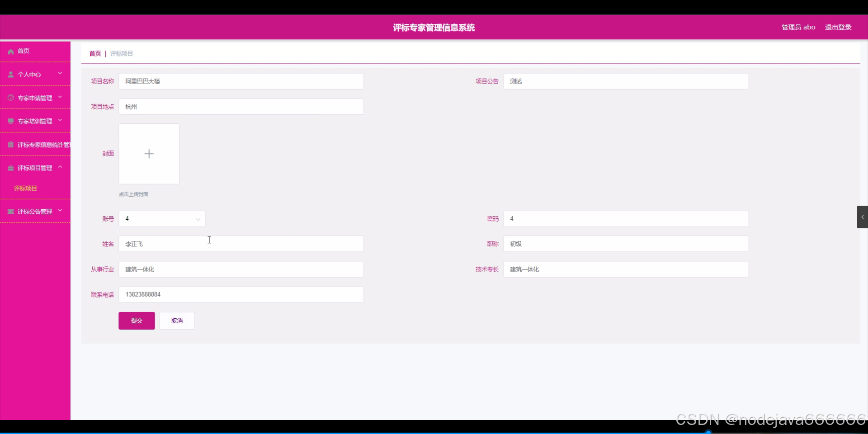Click the icon beside 专家申请管理
Viewport: 868px width, 434px height.
[x=11, y=98]
